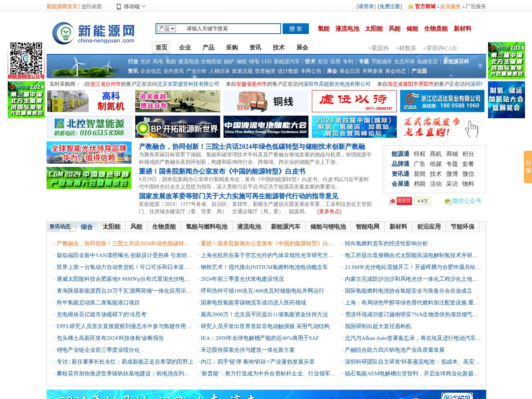Click the red 液流电池 hot keyword
This screenshot has width=532, height=399.
(347, 28)
